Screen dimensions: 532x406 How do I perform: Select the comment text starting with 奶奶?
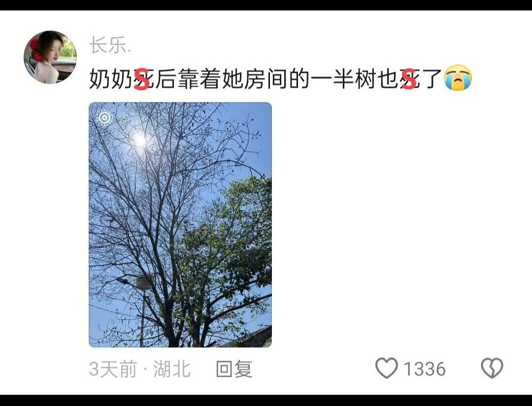[281, 78]
